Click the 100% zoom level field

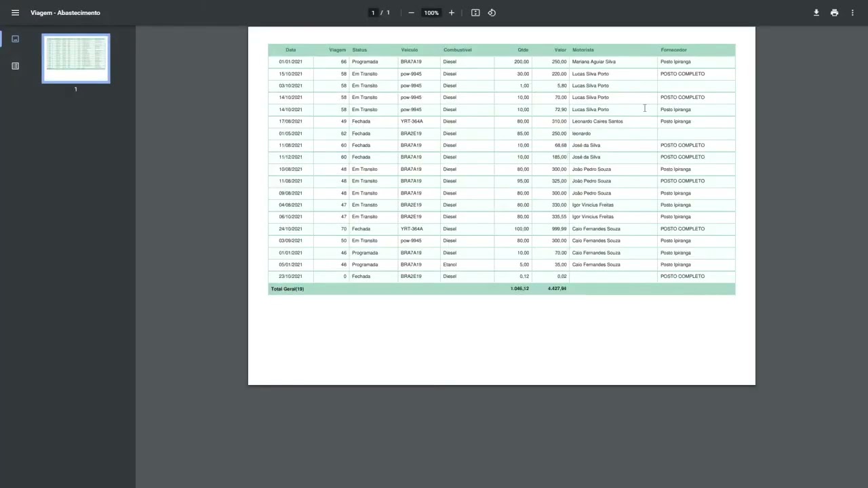[431, 13]
